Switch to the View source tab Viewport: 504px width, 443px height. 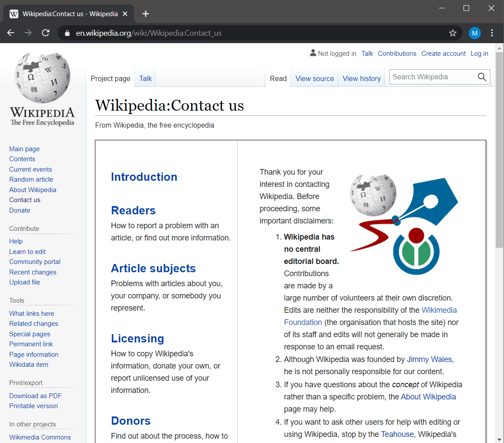315,78
